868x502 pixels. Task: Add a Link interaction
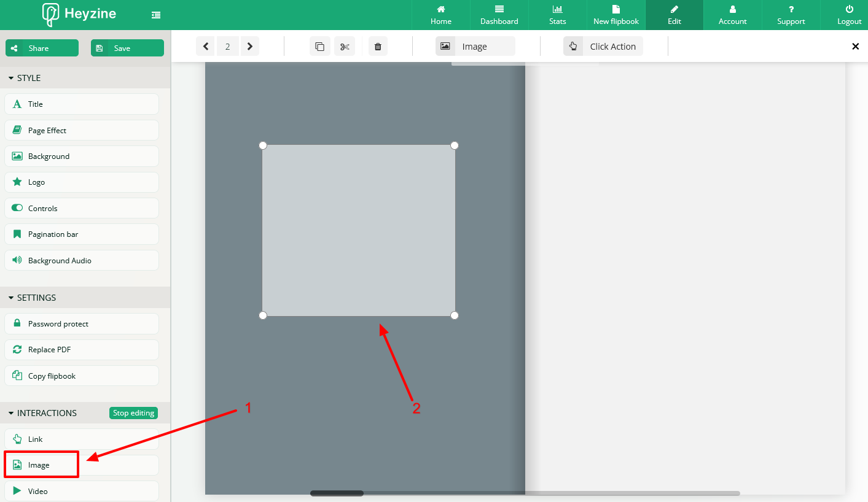click(82, 439)
